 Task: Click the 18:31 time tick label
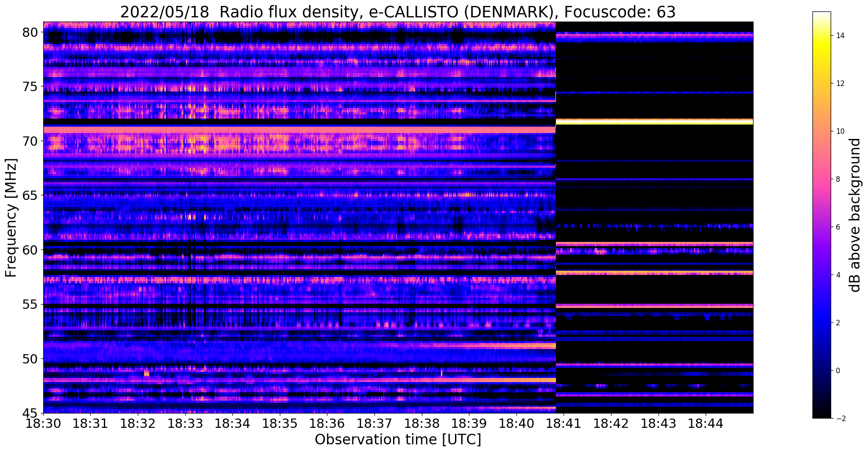pos(90,423)
